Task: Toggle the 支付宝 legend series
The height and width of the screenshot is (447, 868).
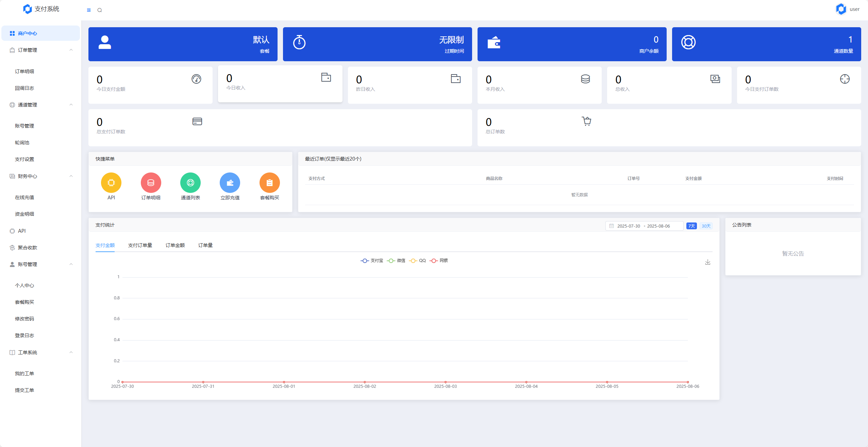Action: point(372,261)
